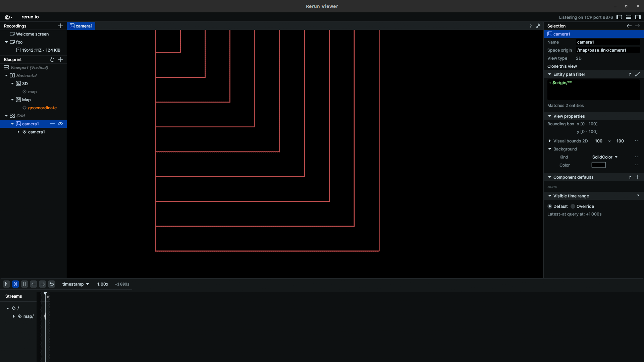Step to the next time frame
Screen dimensions: 644x362
coord(42,284)
